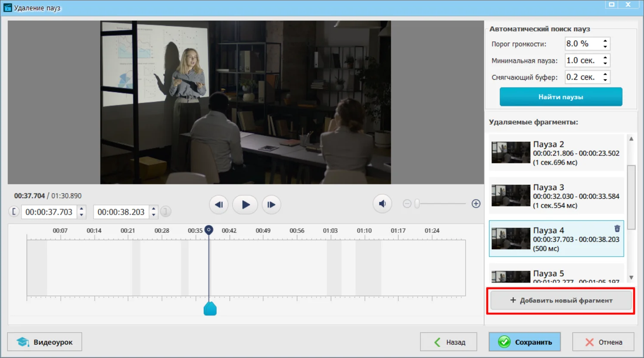This screenshot has width=644, height=358.
Task: Zoom out timeline with minus icon
Action: (x=407, y=204)
